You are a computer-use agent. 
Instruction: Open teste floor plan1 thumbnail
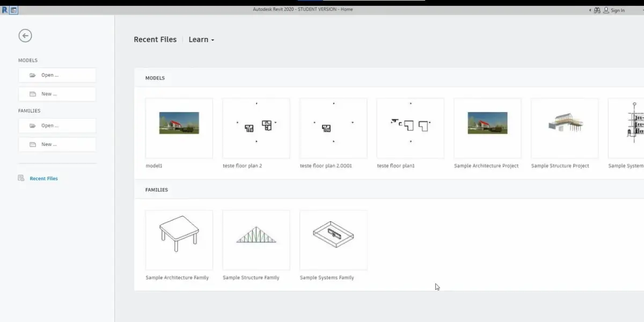click(411, 128)
